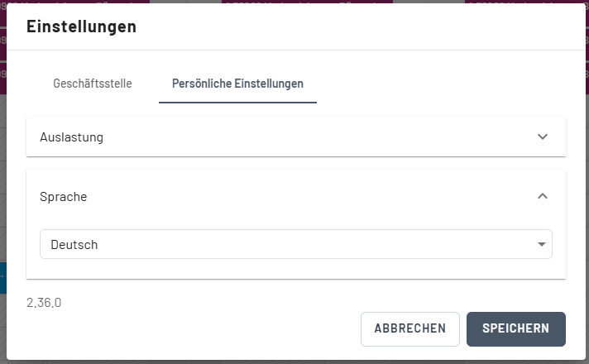Switch to the Geschäftsstelle tab

coord(92,84)
